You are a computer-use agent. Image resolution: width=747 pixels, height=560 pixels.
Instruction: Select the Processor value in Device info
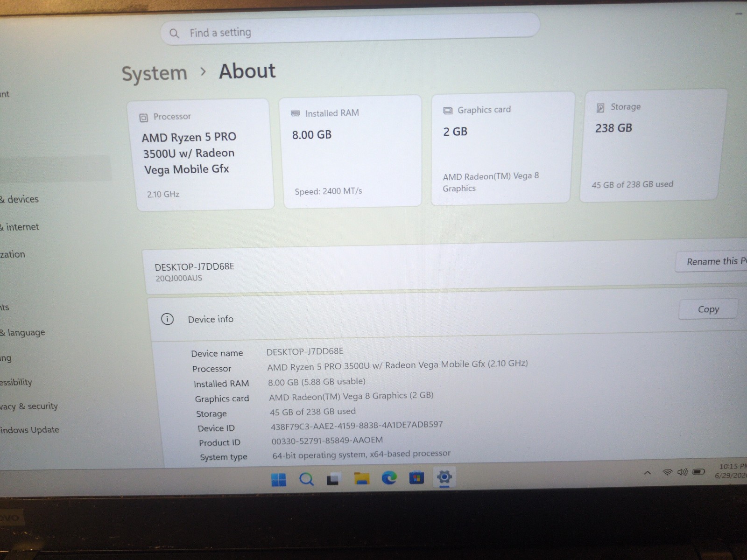pyautogui.click(x=397, y=365)
